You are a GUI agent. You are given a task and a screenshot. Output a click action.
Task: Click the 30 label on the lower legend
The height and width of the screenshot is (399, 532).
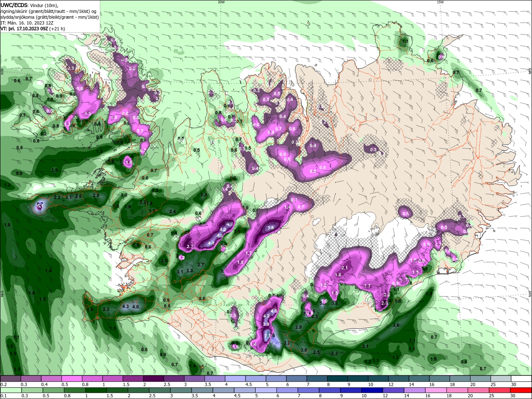point(514,396)
